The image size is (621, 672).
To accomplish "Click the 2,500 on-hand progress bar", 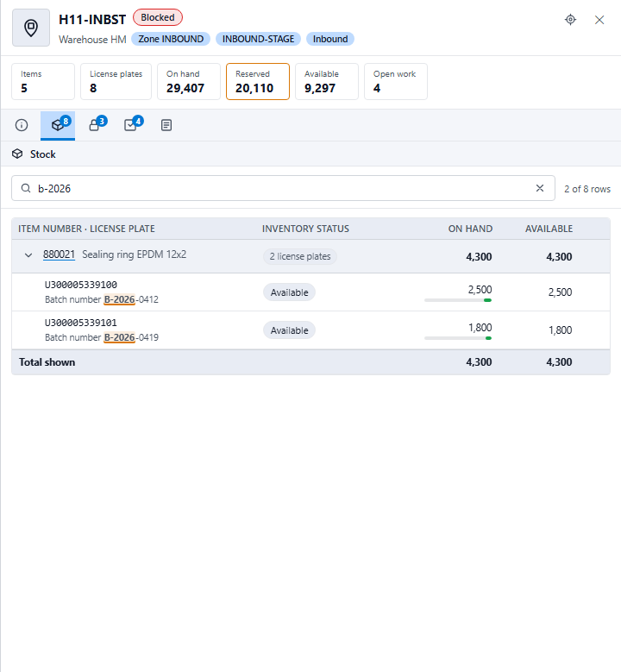I will pyautogui.click(x=458, y=300).
